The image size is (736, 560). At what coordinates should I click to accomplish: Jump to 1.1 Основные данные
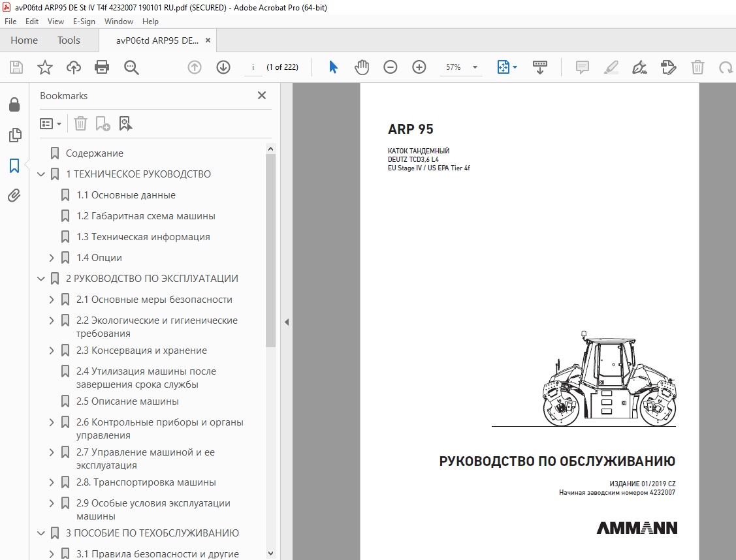point(126,195)
